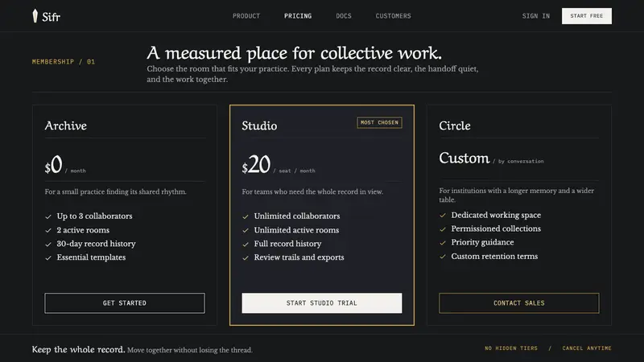Click Get Started on Archive plan
Viewport: 644px width, 362px height.
[x=125, y=303]
